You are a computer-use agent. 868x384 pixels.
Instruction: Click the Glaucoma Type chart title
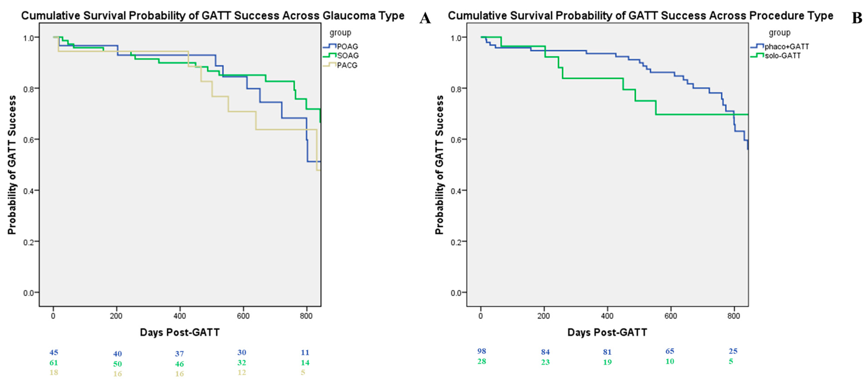click(213, 15)
